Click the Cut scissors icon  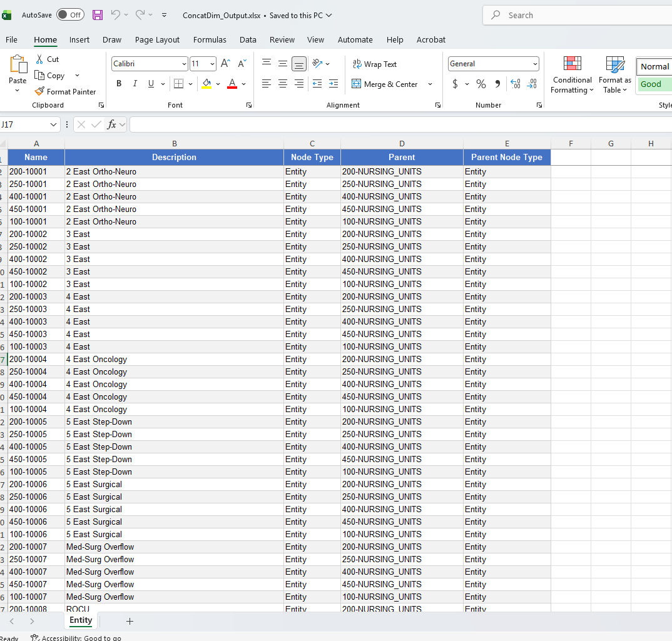click(x=39, y=59)
